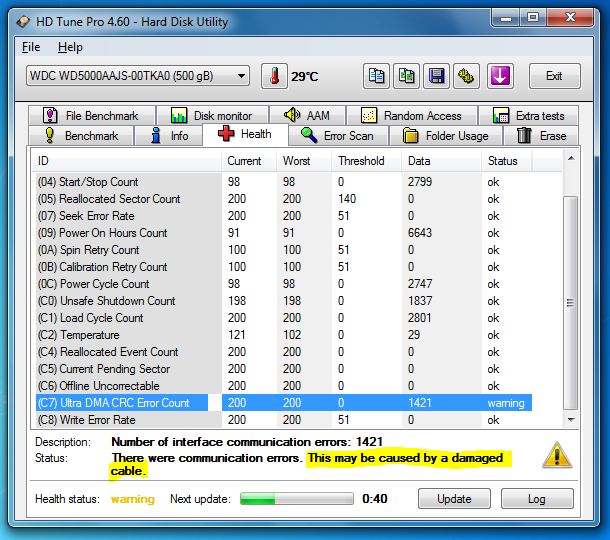Click the data value 6643
The image size is (610, 540).
(x=420, y=233)
